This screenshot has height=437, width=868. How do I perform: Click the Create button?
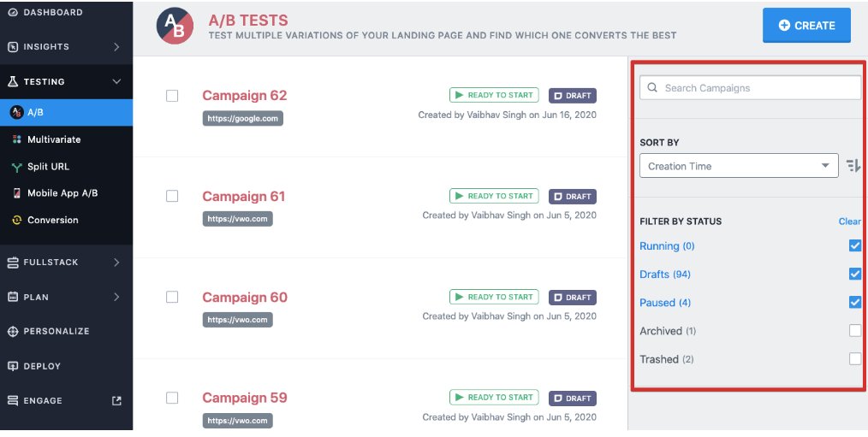(x=806, y=26)
